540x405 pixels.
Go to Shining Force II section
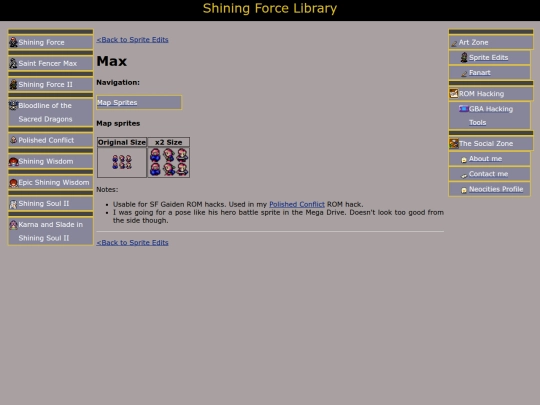(45, 84)
